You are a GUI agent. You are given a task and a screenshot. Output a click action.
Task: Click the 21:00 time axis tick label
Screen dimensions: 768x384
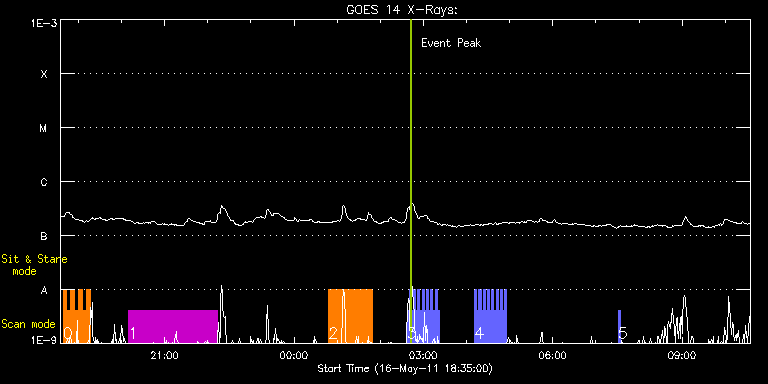[x=165, y=355]
